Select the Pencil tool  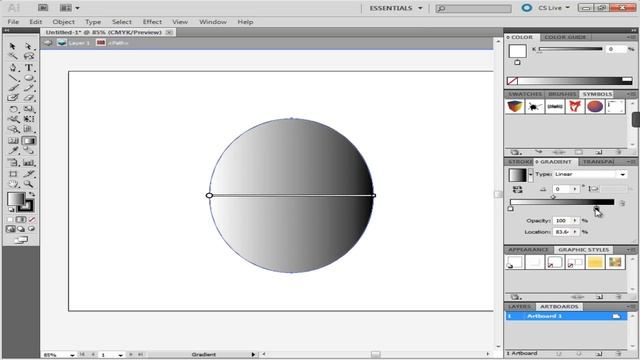(x=28, y=88)
